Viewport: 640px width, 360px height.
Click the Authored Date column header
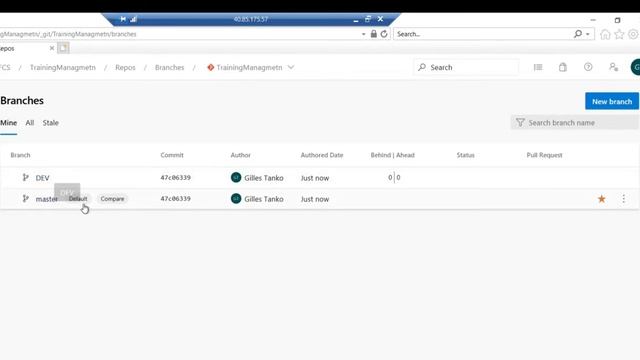coord(322,155)
